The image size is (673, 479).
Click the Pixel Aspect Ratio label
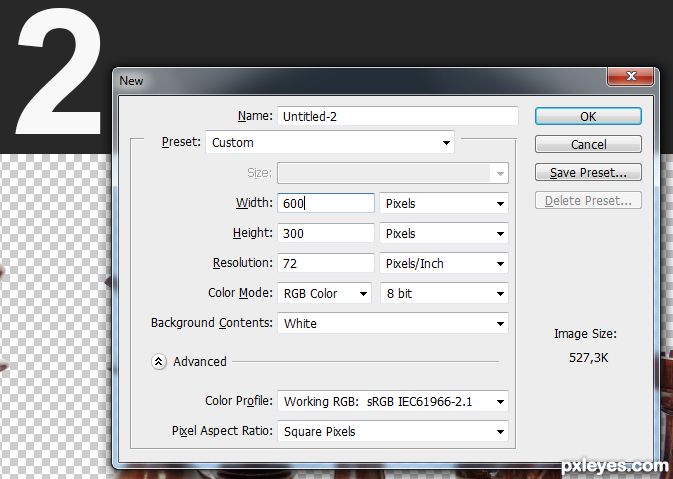[222, 430]
